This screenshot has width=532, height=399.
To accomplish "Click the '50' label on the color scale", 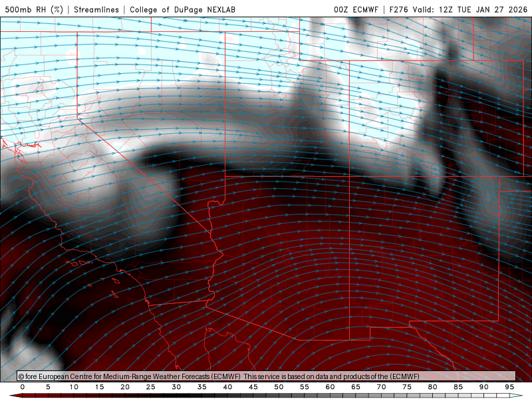I will coord(279,387).
